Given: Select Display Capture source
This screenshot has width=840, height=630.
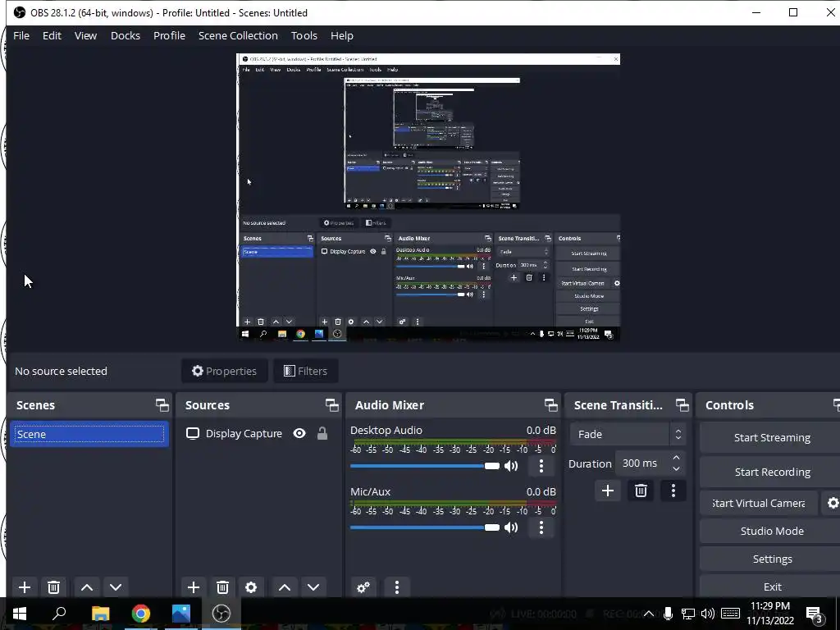Looking at the screenshot, I should click(x=244, y=433).
